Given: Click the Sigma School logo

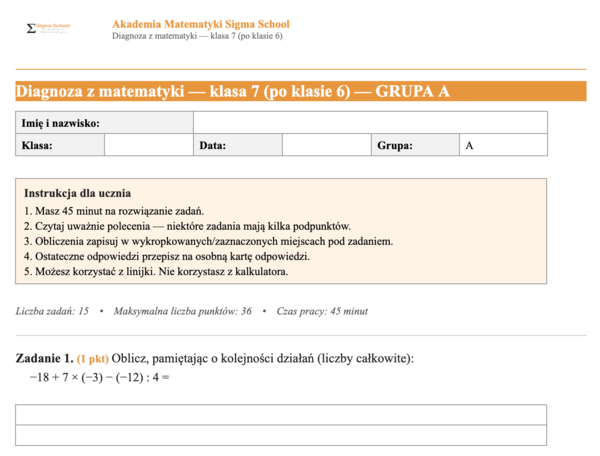Looking at the screenshot, I should (48, 28).
